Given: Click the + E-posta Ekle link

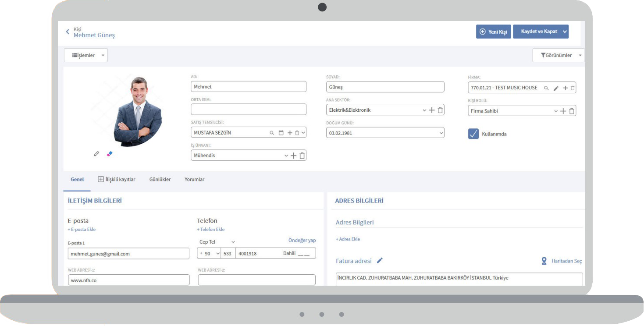Looking at the screenshot, I should [82, 230].
